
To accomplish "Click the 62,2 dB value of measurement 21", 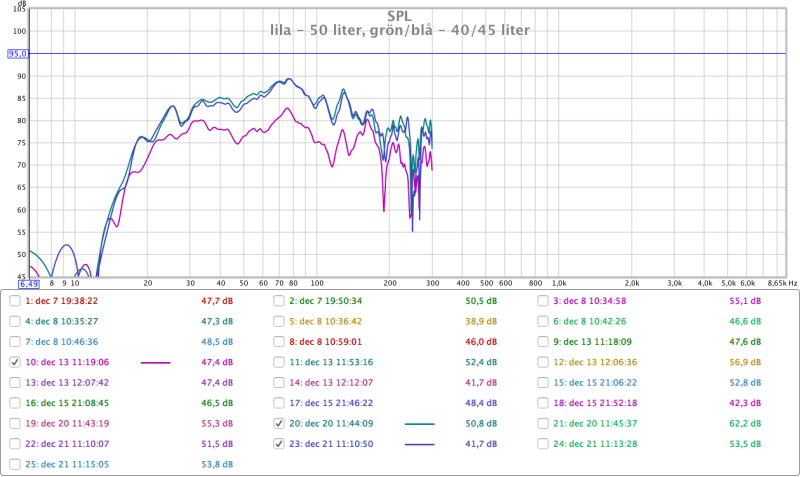I will [x=745, y=423].
